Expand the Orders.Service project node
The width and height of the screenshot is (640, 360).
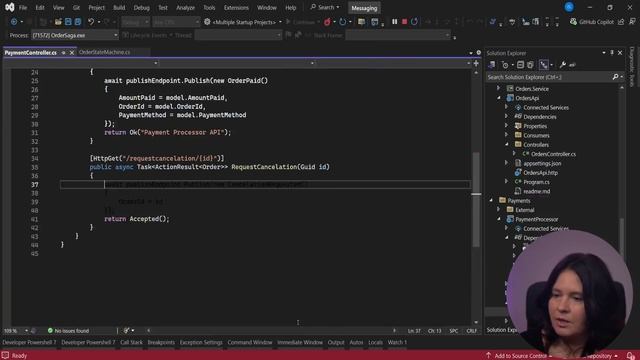[x=498, y=88]
